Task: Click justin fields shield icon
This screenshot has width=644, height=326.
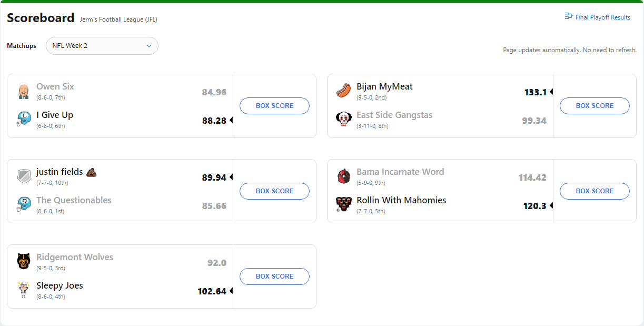Action: point(24,176)
